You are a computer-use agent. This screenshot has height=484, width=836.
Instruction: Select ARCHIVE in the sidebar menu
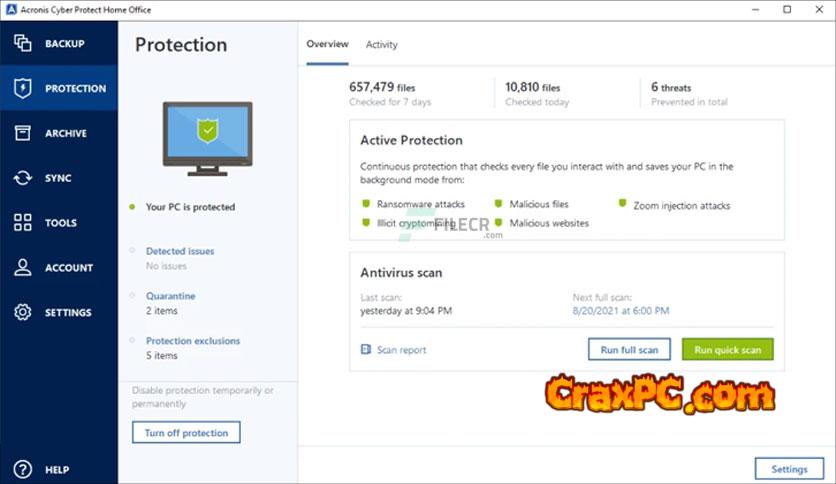[x=66, y=133]
